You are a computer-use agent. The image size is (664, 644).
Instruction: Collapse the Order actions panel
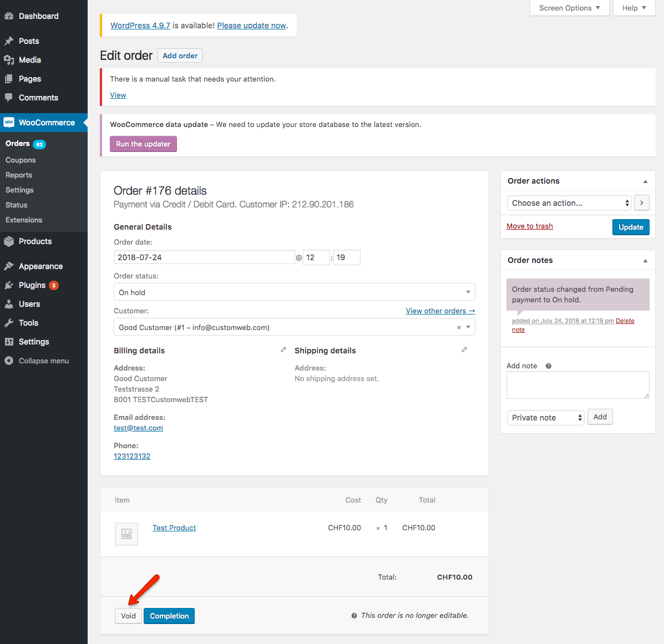click(645, 181)
